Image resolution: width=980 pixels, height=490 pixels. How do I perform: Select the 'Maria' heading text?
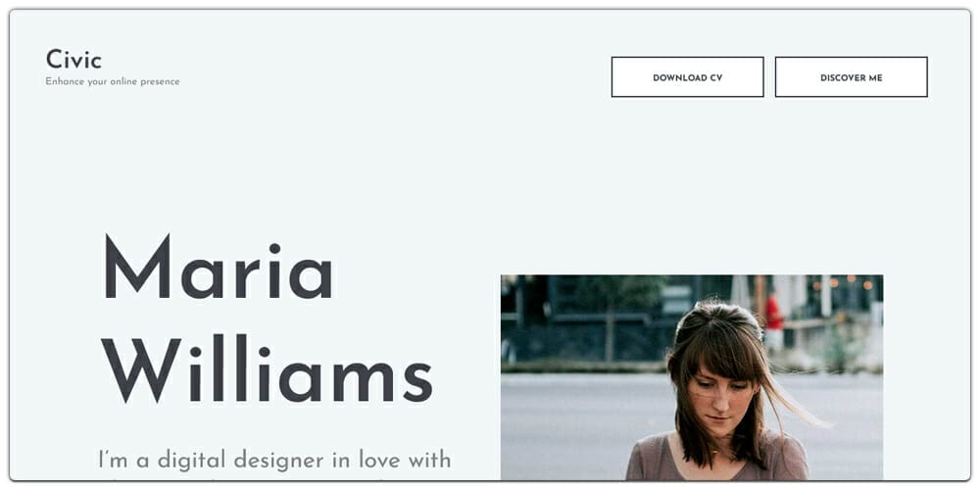219,267
